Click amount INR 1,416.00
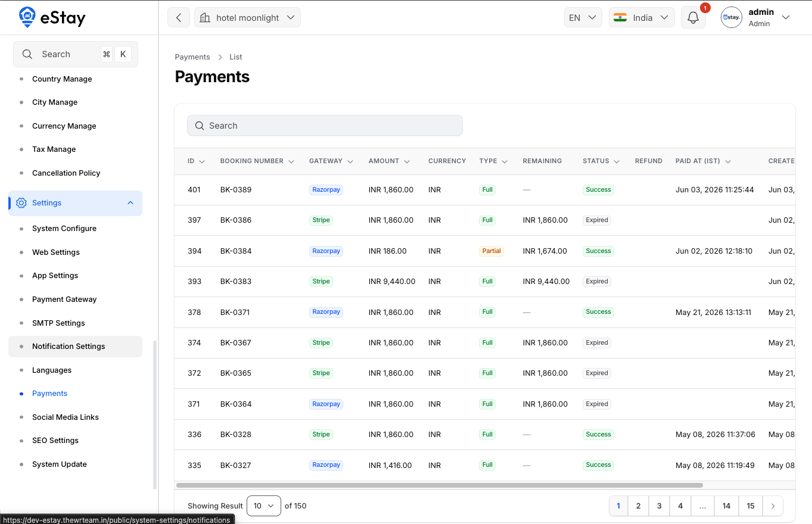This screenshot has width=812, height=524. pyautogui.click(x=390, y=466)
